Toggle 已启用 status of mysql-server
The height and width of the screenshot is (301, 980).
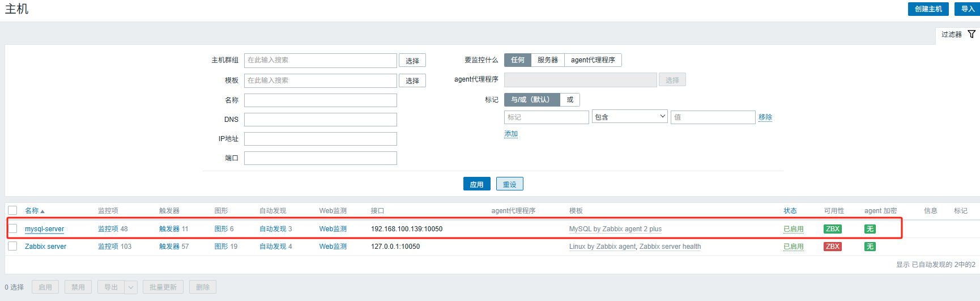tap(793, 229)
